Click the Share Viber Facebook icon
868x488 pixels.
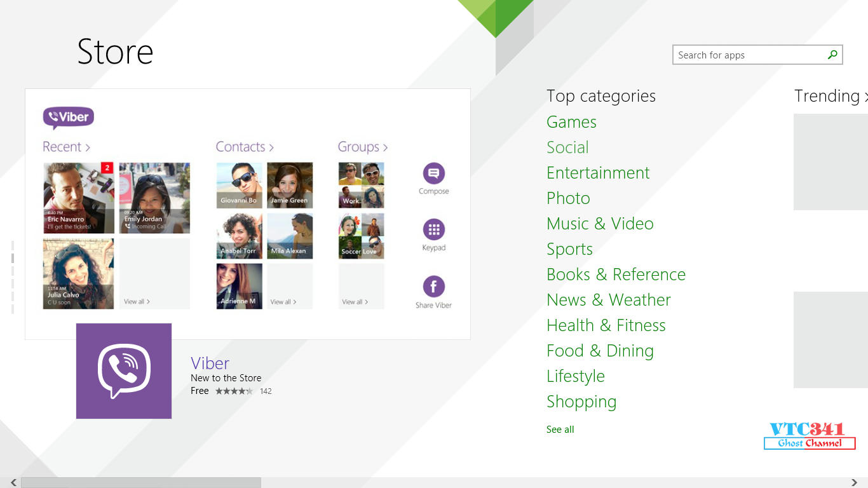[434, 286]
